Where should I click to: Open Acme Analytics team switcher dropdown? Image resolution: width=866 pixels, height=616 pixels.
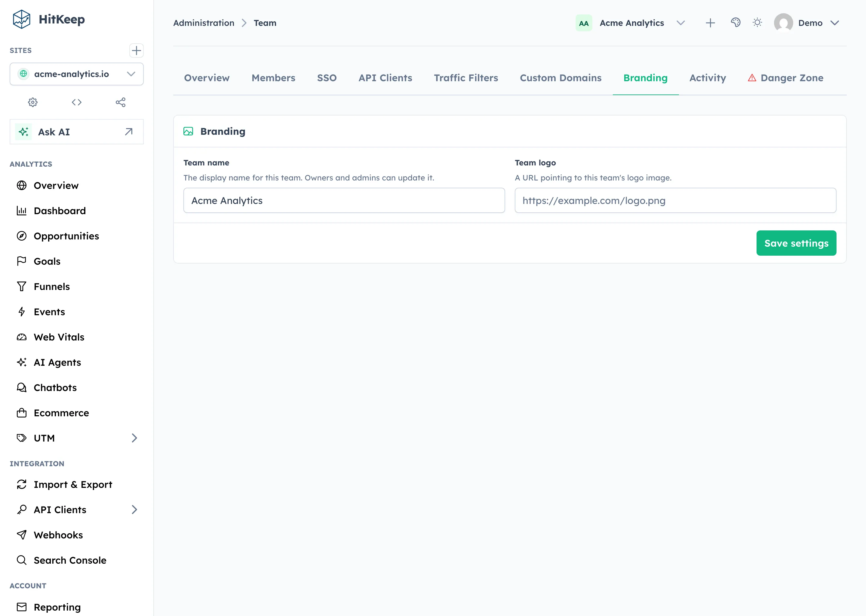pos(631,23)
